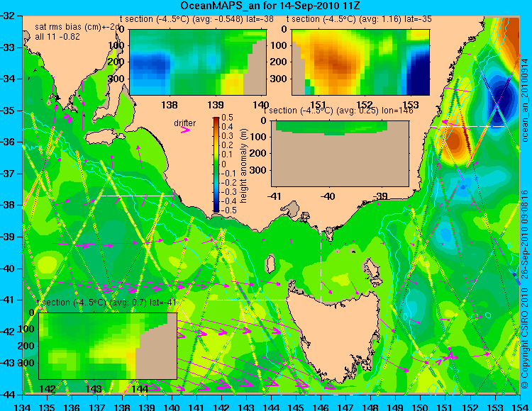
Task: Select the 'sat rms bias (cm)+-2d' label
Action: pos(78,27)
